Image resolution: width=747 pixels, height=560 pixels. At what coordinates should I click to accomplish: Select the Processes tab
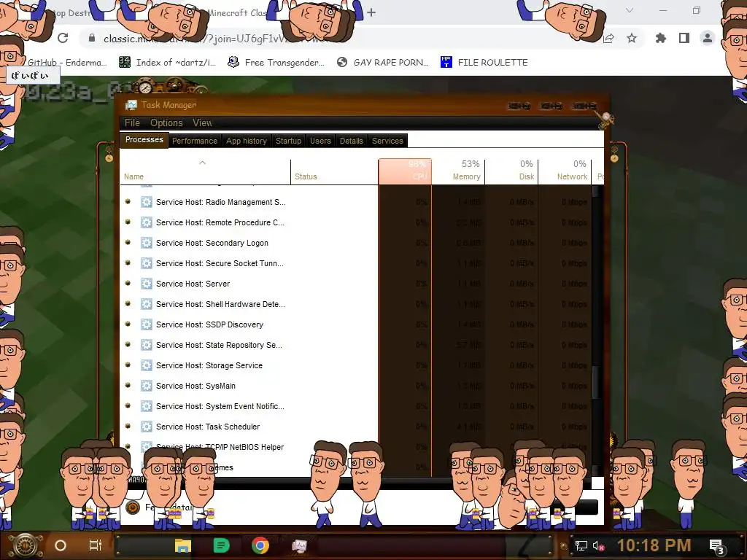[144, 139]
